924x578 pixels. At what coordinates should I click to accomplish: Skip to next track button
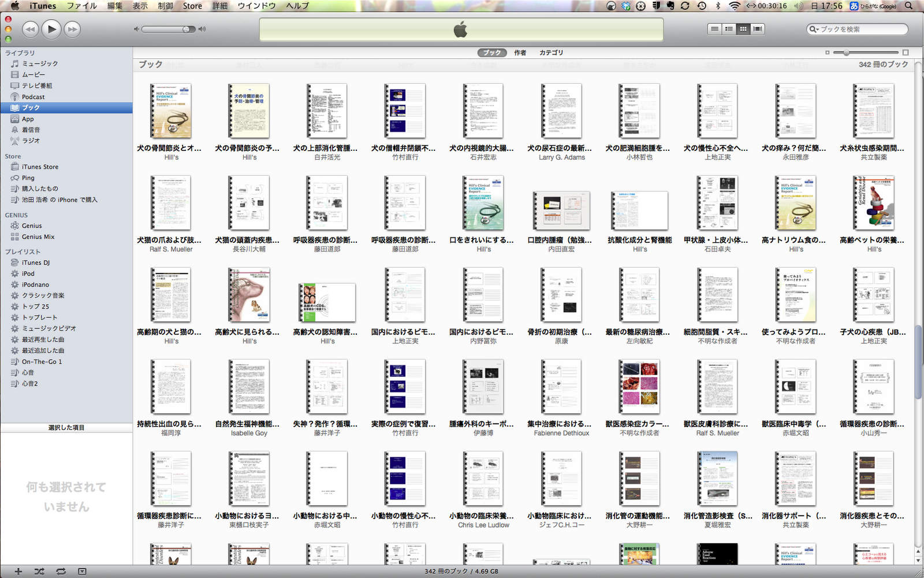(72, 29)
